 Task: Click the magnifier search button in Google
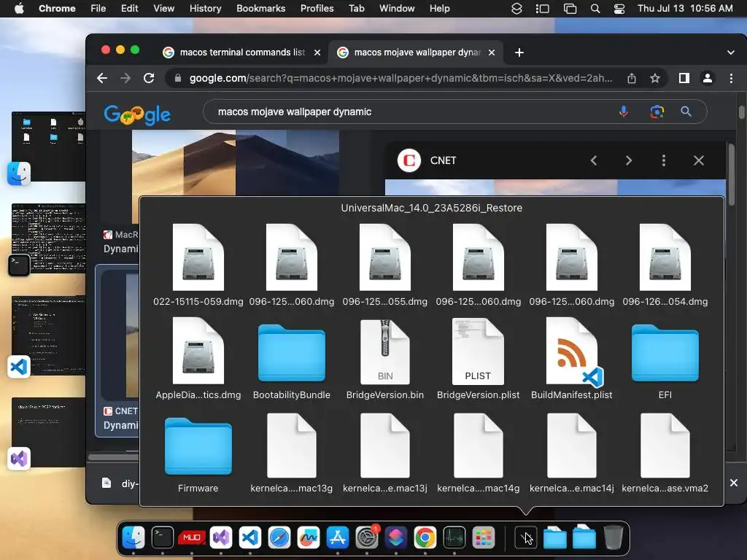pos(686,112)
